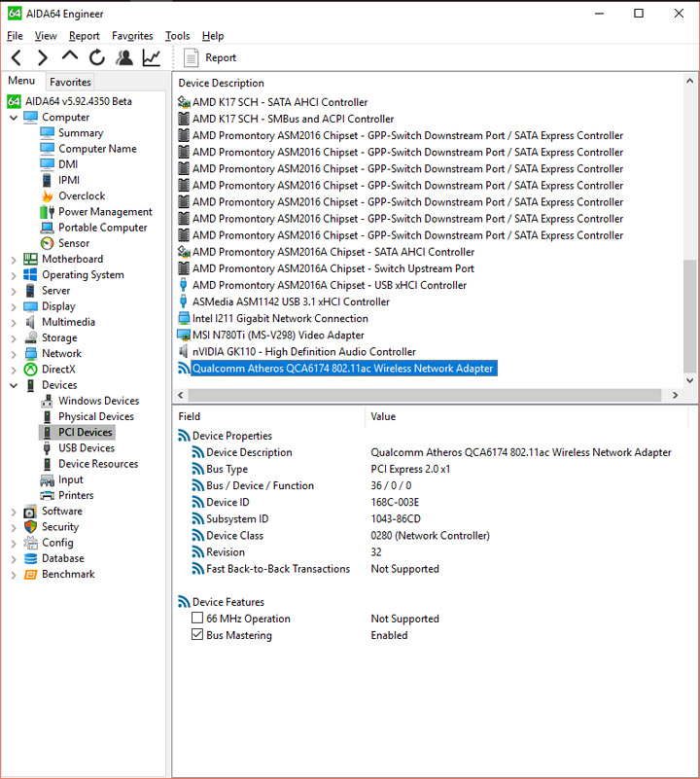The width and height of the screenshot is (700, 779).
Task: Go back with the left arrow toolbar icon
Action: [17, 58]
